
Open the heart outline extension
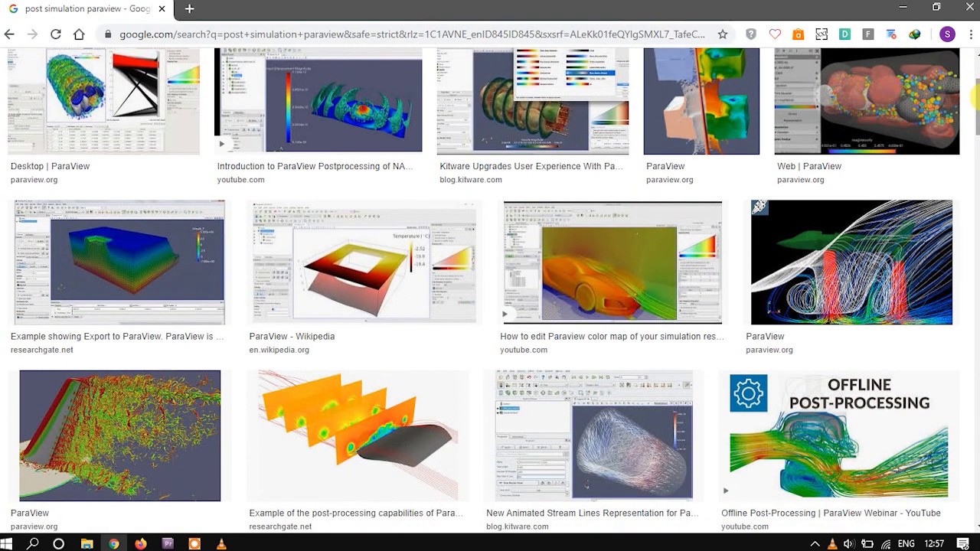click(x=775, y=34)
